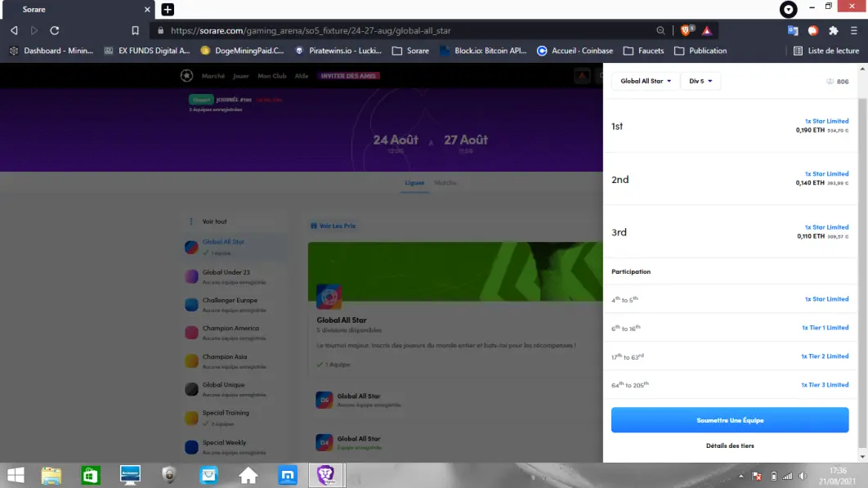
Task: Open Mon Club menu item
Action: pyautogui.click(x=272, y=76)
